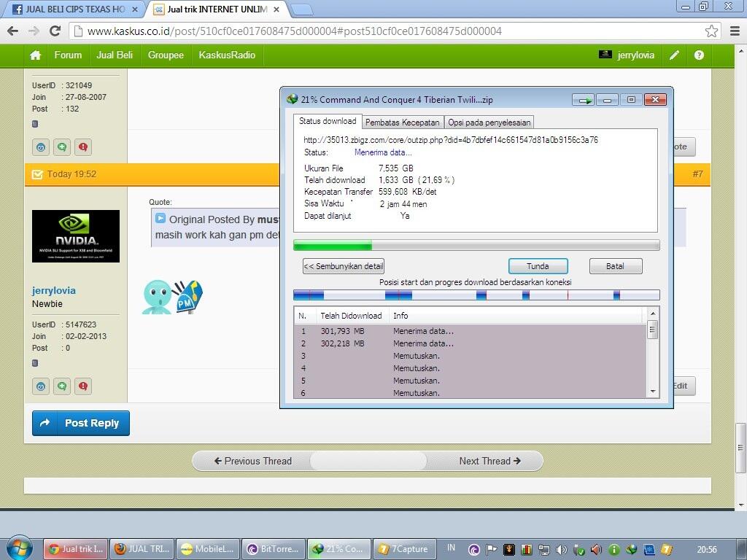Click the browser forward arrow
This screenshot has height=560, width=747.
pyautogui.click(x=34, y=31)
